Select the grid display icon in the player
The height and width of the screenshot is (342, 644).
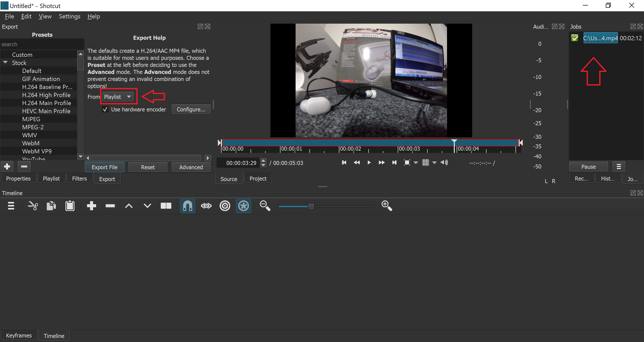coord(426,162)
